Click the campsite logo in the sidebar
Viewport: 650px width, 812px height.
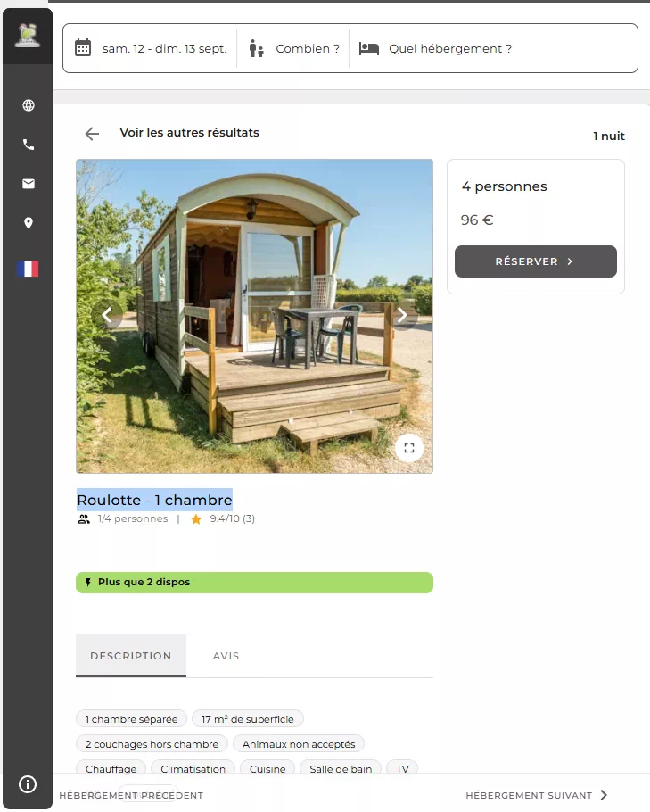[29, 35]
